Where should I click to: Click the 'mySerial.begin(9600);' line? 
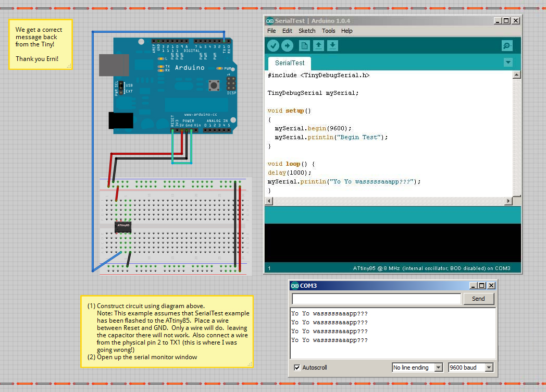click(x=313, y=129)
